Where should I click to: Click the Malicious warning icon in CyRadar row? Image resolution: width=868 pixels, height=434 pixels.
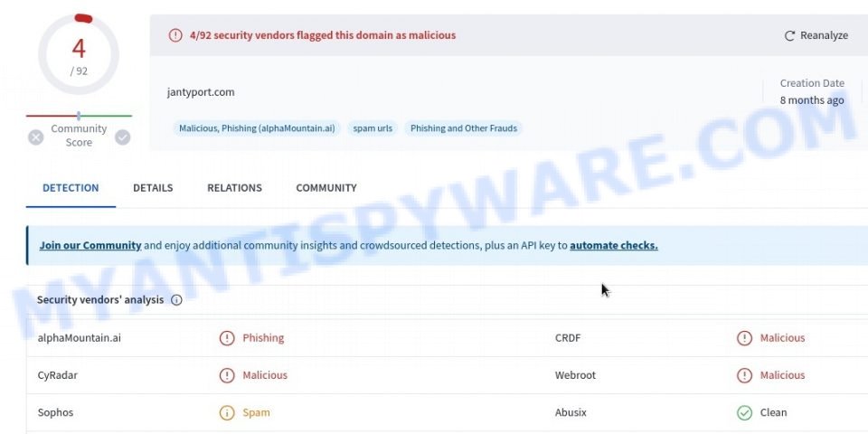pos(227,375)
